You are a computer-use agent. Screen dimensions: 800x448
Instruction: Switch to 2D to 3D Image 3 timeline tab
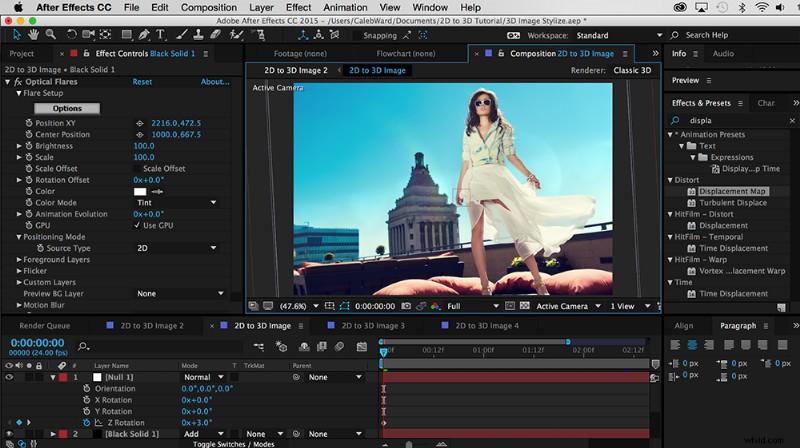click(x=372, y=326)
